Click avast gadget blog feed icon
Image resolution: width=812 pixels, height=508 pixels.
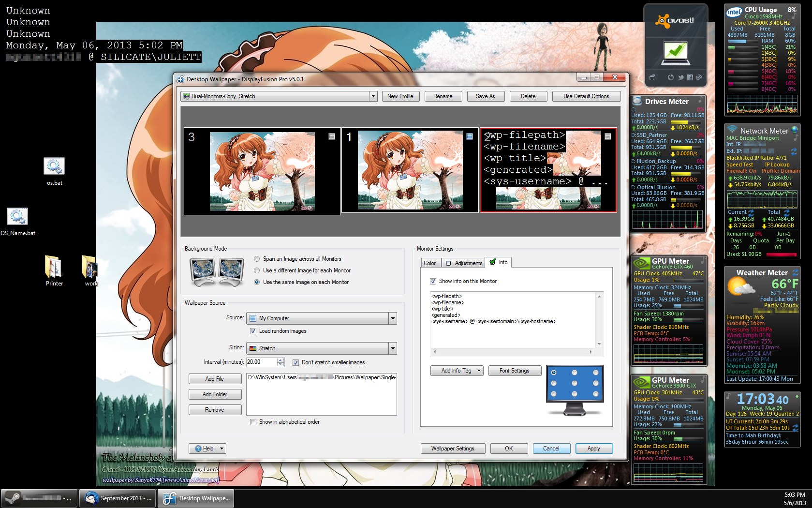[x=699, y=77]
